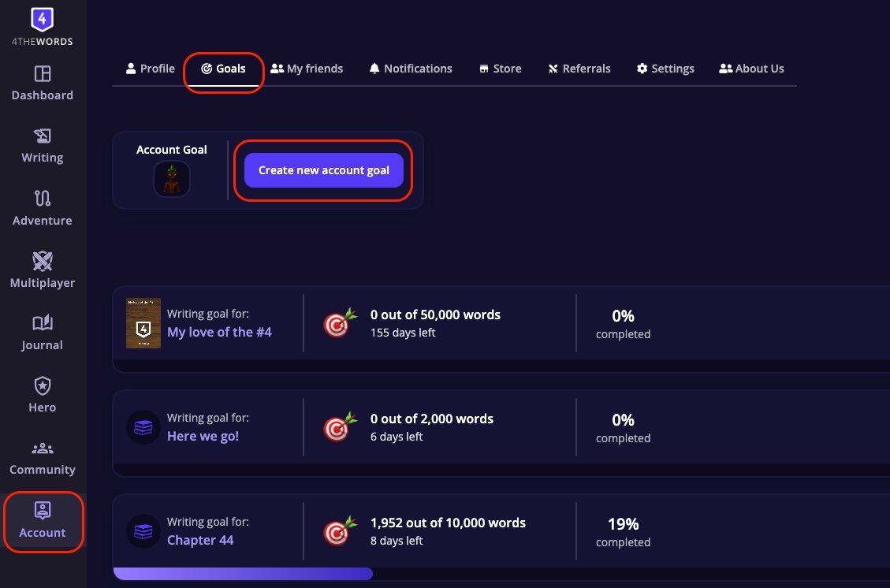Click the Account Goal avatar image
This screenshot has width=890, height=588.
(171, 179)
